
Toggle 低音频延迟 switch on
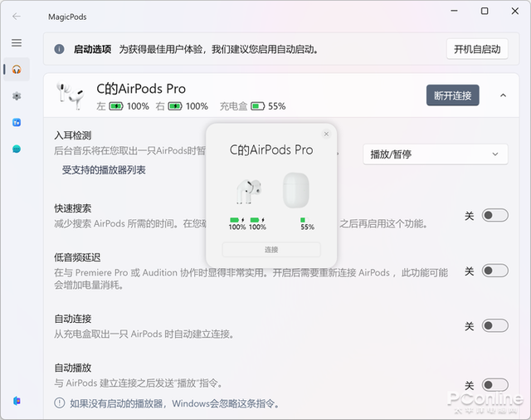[494, 271]
